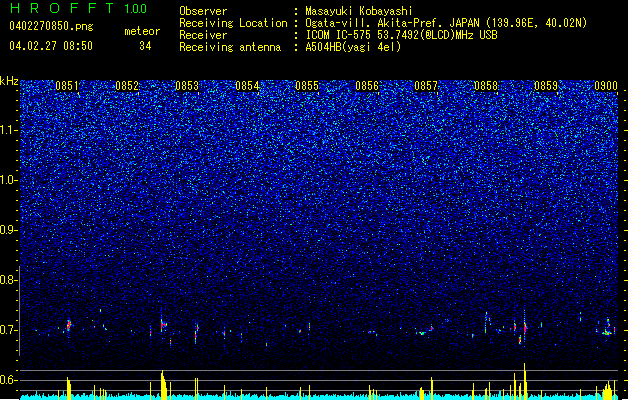Image resolution: width=629 pixels, height=400 pixels.
Task: Click the meteor count value 34
Action: pos(145,46)
